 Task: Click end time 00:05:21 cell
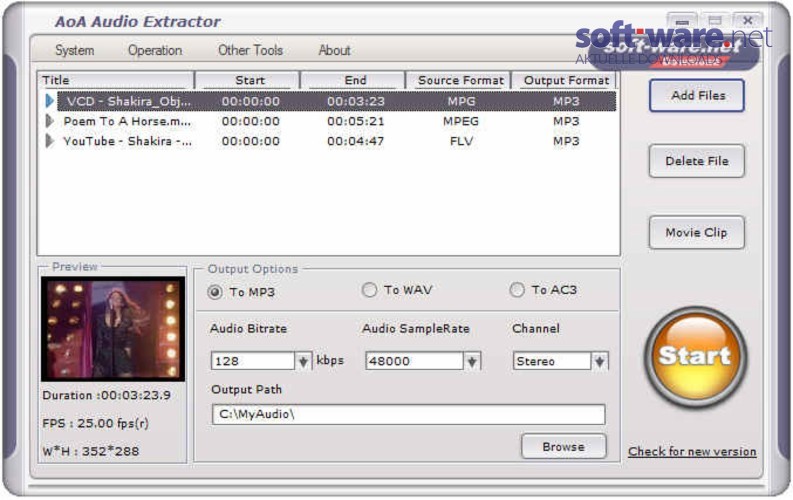(356, 121)
